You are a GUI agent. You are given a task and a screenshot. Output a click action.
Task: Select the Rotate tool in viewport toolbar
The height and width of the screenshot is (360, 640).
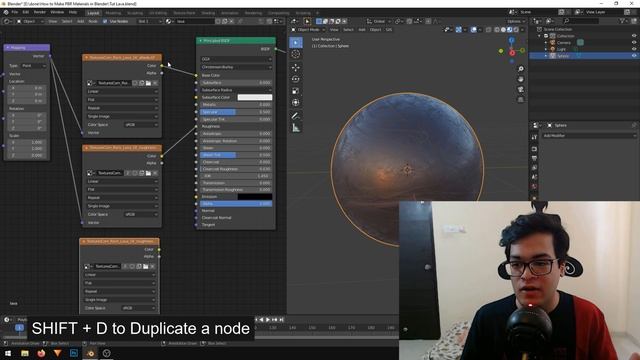coord(296,79)
